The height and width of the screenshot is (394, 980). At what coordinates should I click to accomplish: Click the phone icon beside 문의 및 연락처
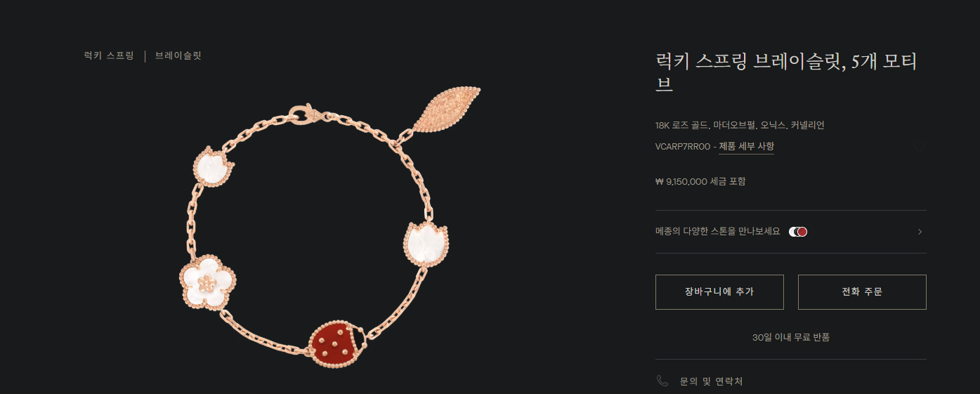tap(662, 381)
